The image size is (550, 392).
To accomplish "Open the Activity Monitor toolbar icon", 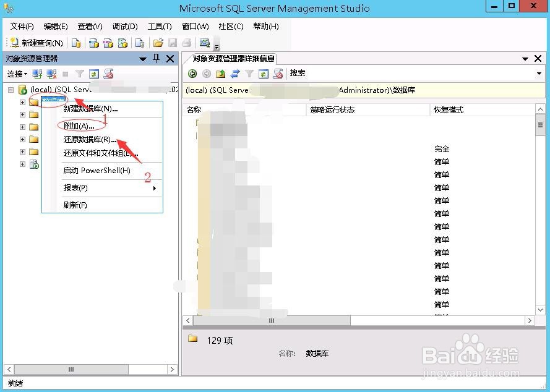I will [x=205, y=43].
